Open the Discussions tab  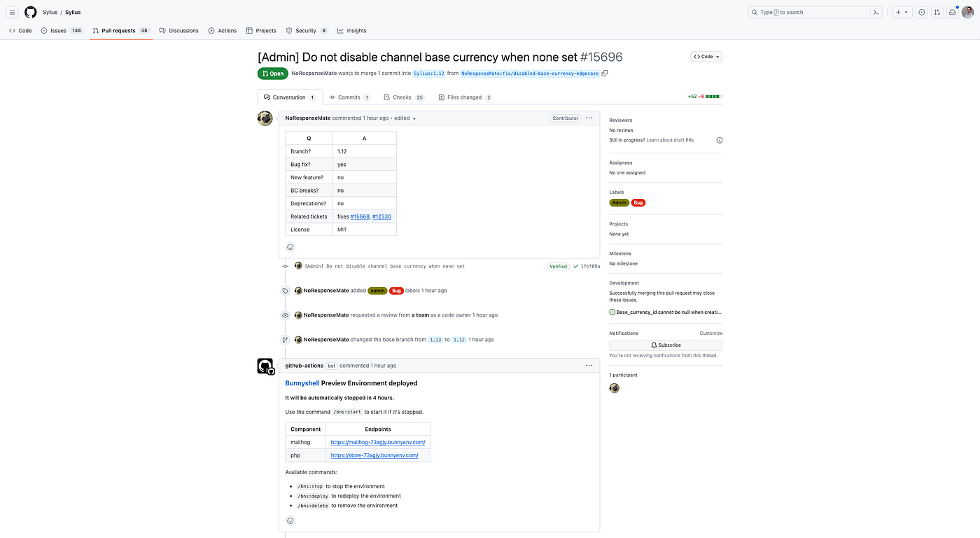tap(179, 30)
